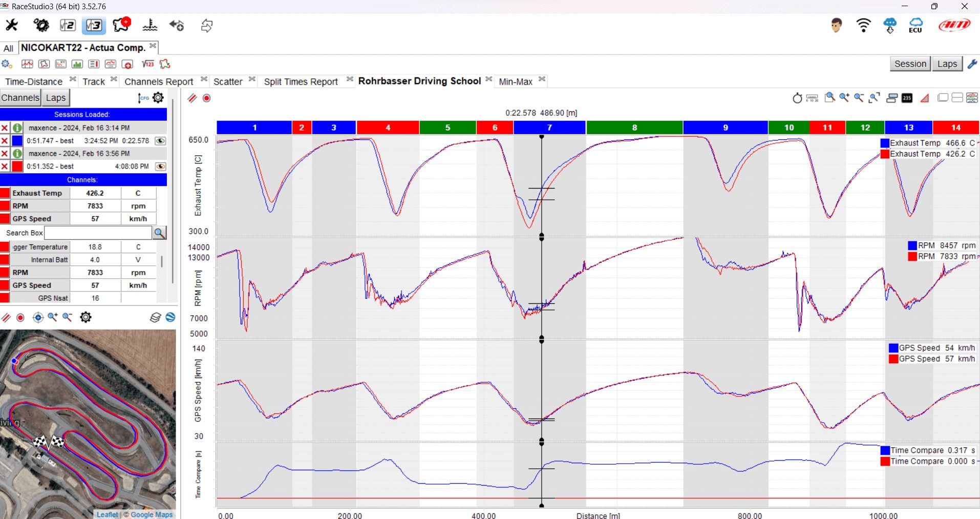Select the stacked multi-graph layout icon
The image size is (980, 519).
pyautogui.click(x=972, y=98)
